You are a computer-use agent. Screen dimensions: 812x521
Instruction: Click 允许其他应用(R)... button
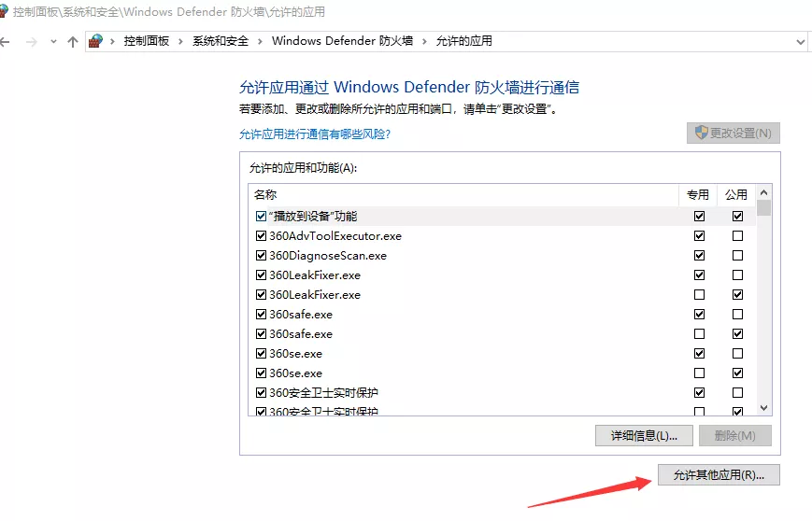(x=719, y=475)
